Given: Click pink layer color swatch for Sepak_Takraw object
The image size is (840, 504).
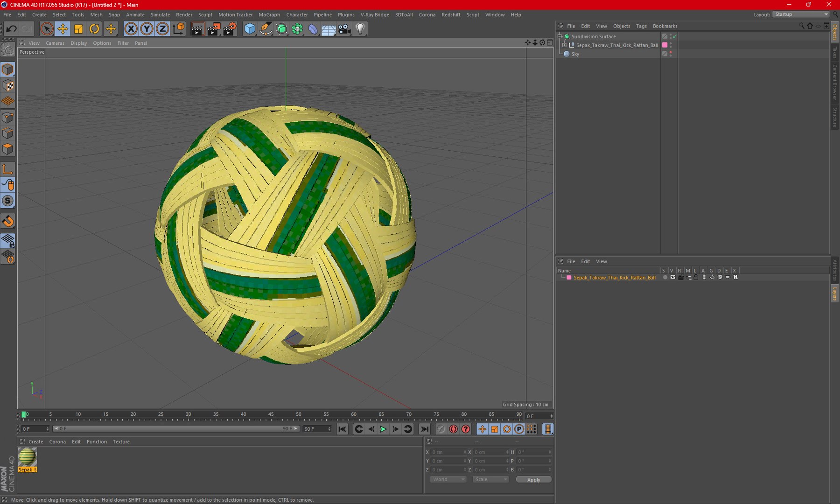Looking at the screenshot, I should (665, 45).
